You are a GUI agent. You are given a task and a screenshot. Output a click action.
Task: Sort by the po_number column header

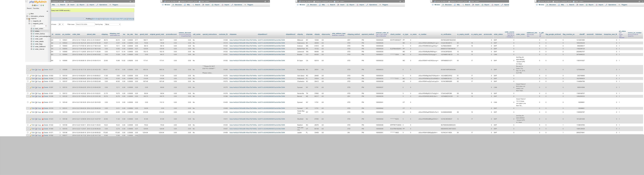click(x=66, y=34)
